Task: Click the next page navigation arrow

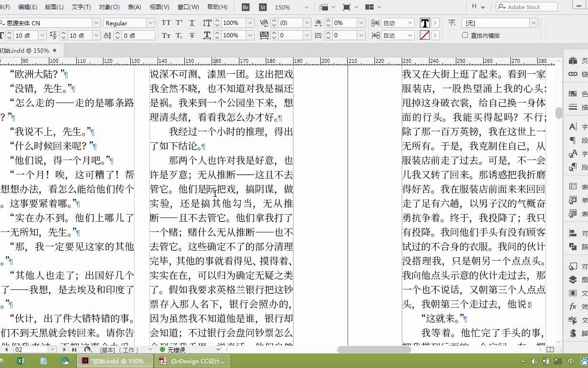Action: tap(65, 350)
